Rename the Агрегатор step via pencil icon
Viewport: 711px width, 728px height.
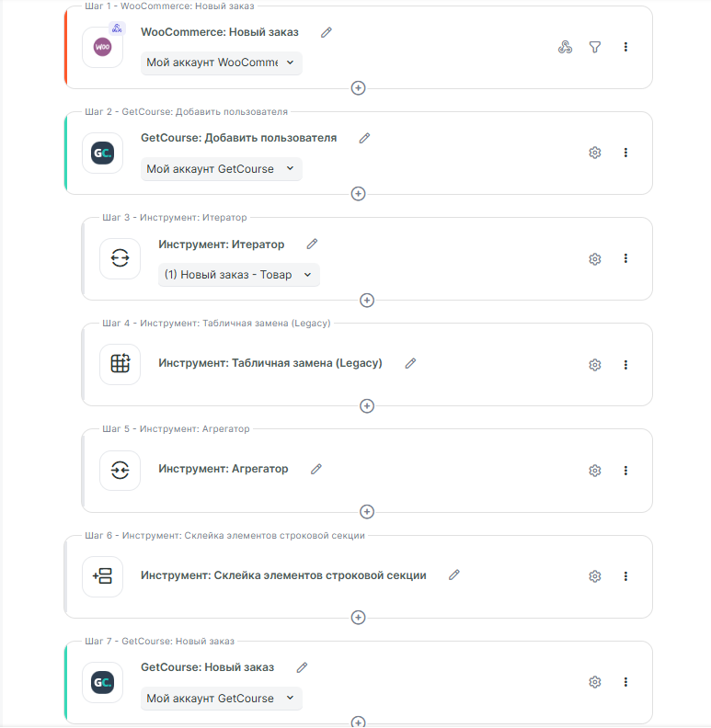(x=316, y=469)
